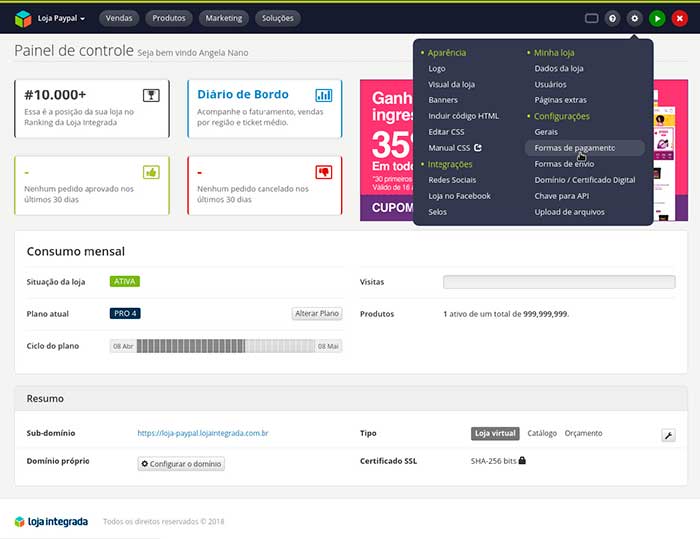Choose Formas de pagamento from settings menu

[574, 148]
